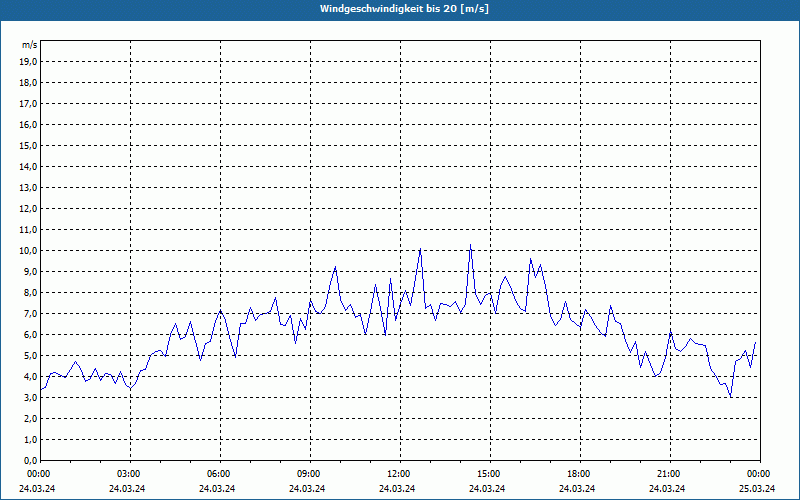Click the 21:00 time label
Screen dimensions: 800x500
[x=670, y=474]
